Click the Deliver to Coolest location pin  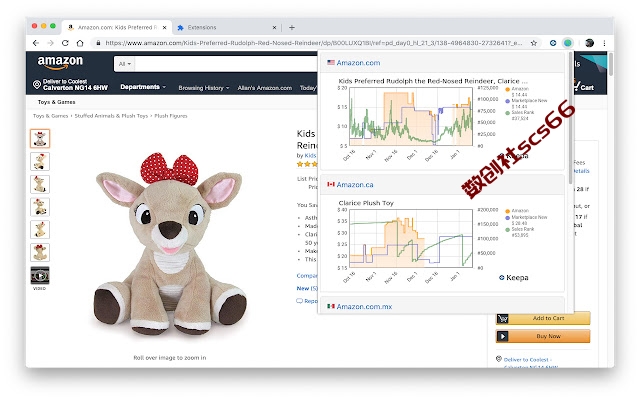(x=37, y=84)
